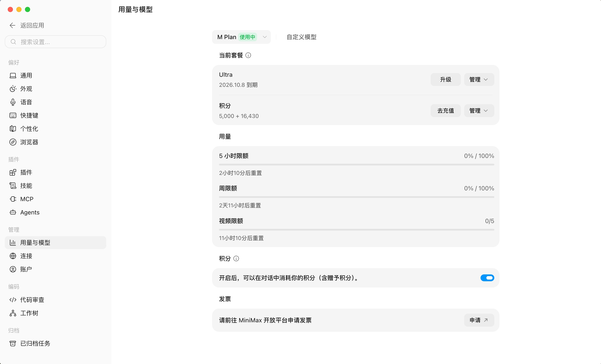Click the back arrow icon beside 返回应用
The width and height of the screenshot is (601, 364).
coord(12,25)
